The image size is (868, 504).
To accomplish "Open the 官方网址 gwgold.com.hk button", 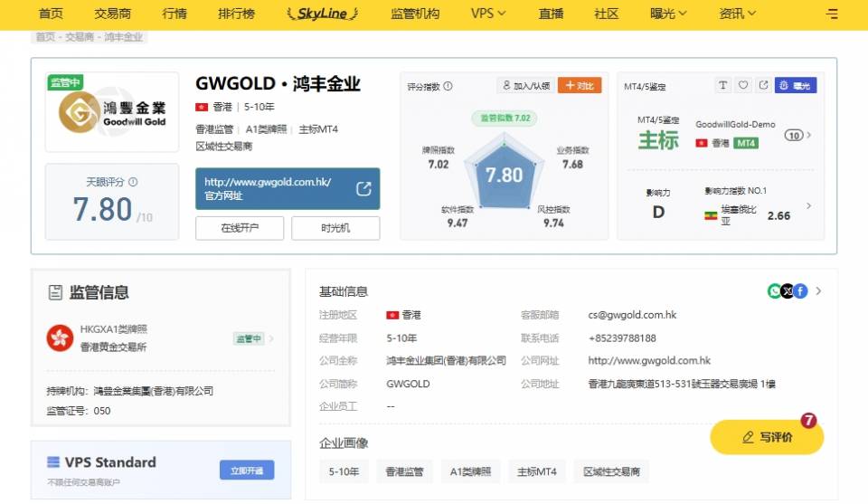I will pos(288,189).
